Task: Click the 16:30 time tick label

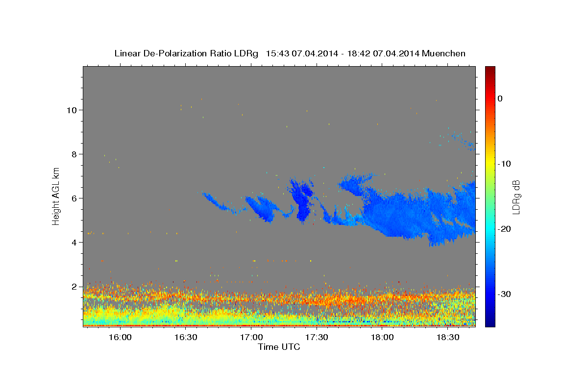Action: point(185,338)
